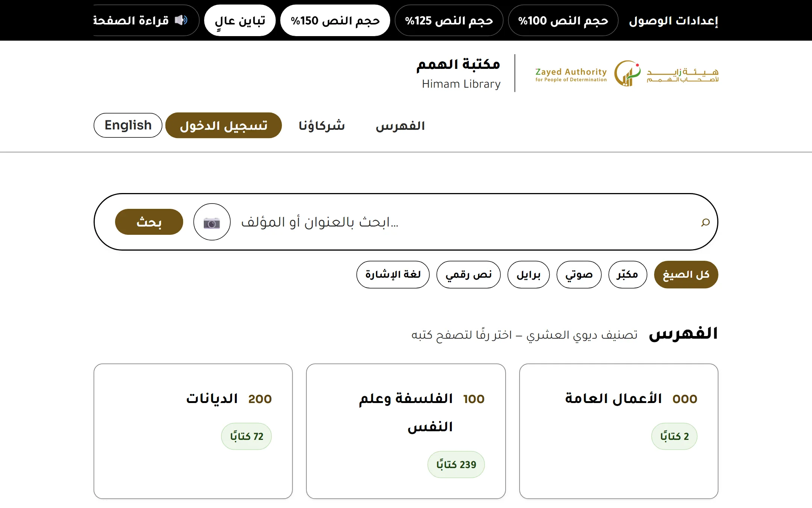This screenshot has height=508, width=812.
Task: Open the 200 الديانات category card
Action: [193, 431]
